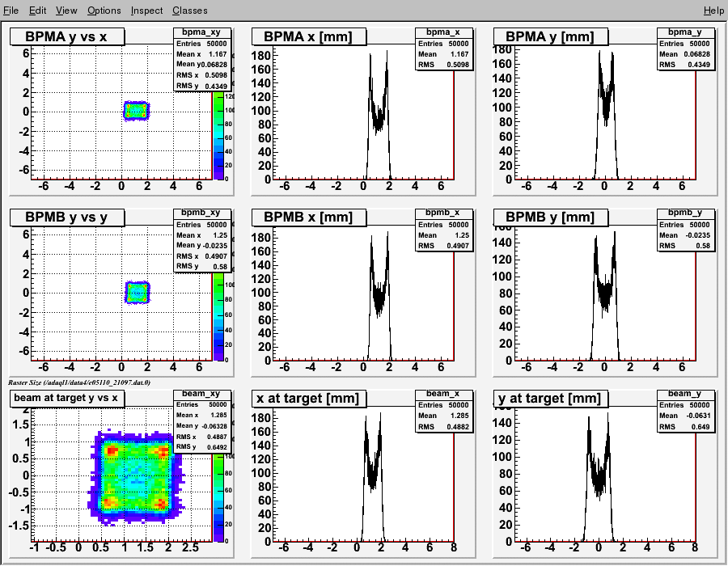The height and width of the screenshot is (566, 728).
Task: Click the bpmb_x statistics box
Action: click(444, 230)
